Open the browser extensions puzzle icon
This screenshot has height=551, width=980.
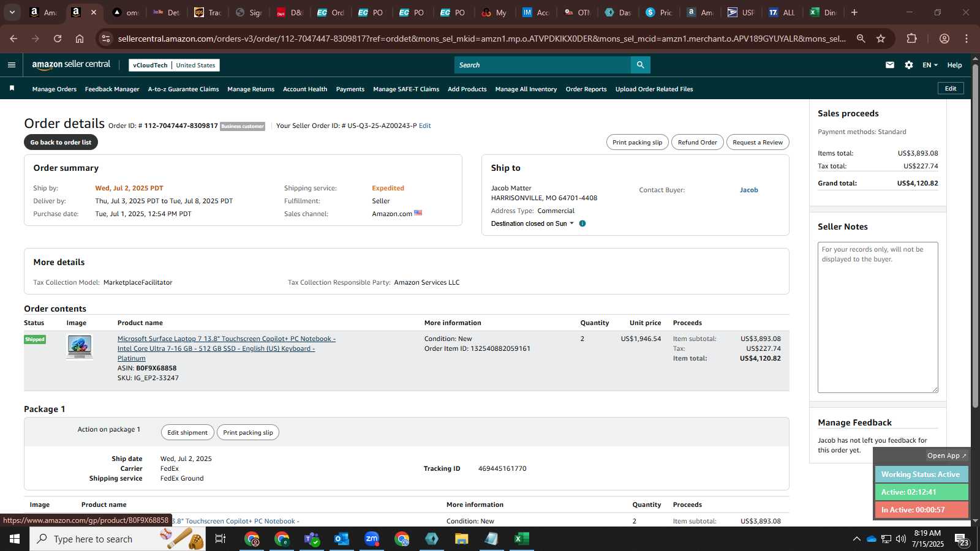pyautogui.click(x=911, y=39)
